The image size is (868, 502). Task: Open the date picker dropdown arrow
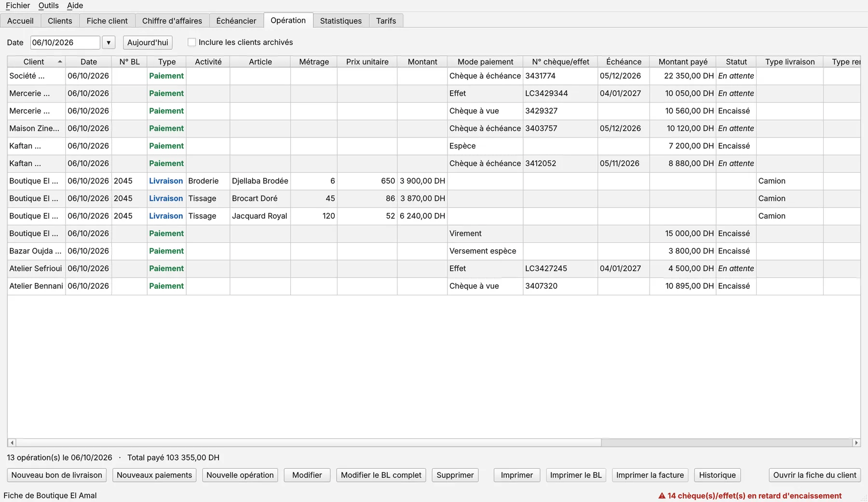pos(108,42)
